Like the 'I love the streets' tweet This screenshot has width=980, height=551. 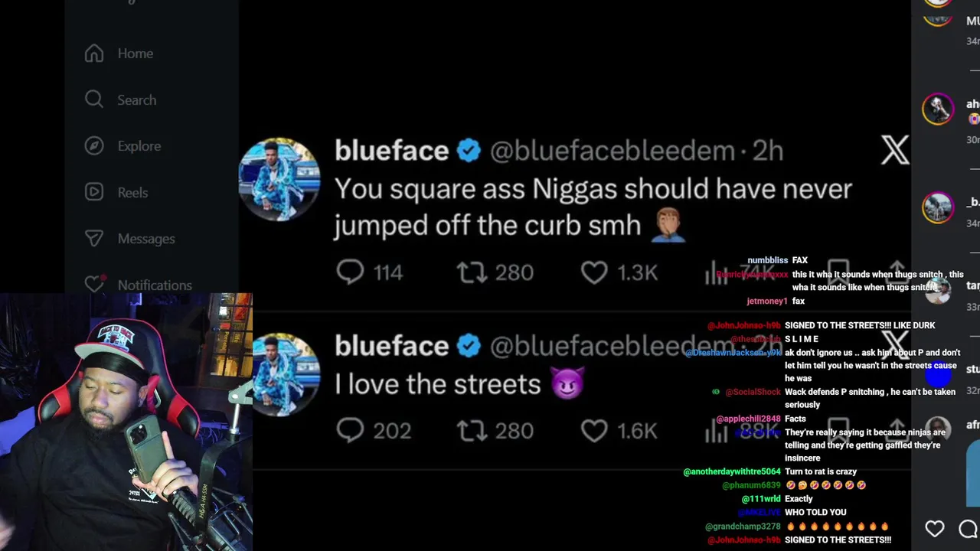click(594, 431)
